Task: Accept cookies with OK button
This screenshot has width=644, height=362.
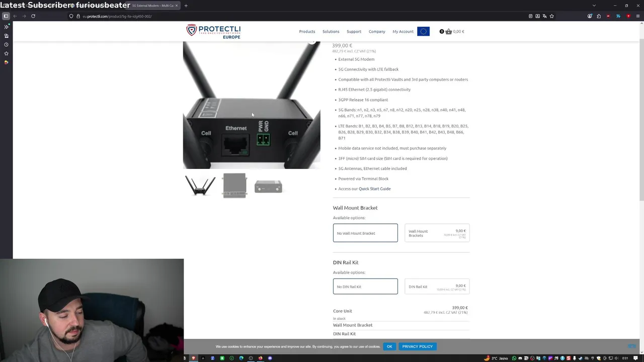Action: tap(389, 346)
